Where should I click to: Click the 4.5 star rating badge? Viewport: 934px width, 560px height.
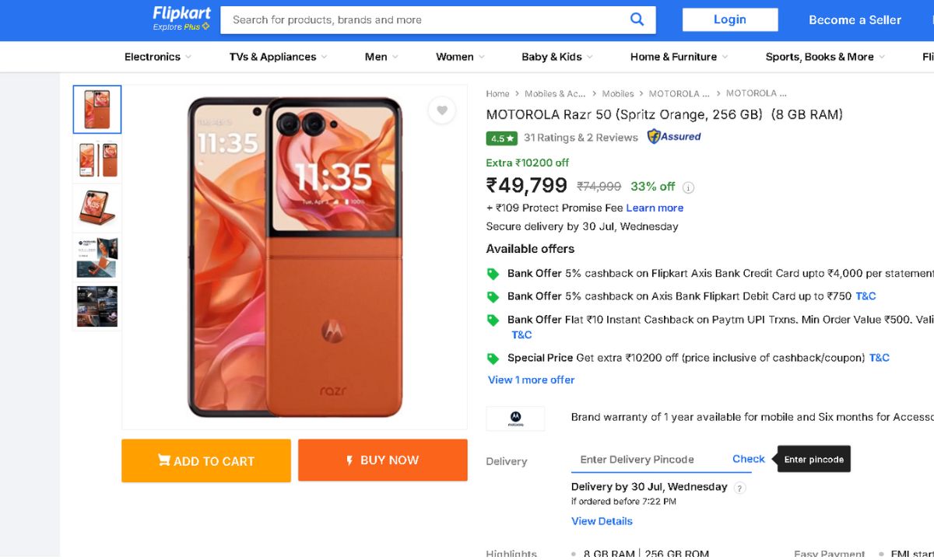click(x=502, y=138)
